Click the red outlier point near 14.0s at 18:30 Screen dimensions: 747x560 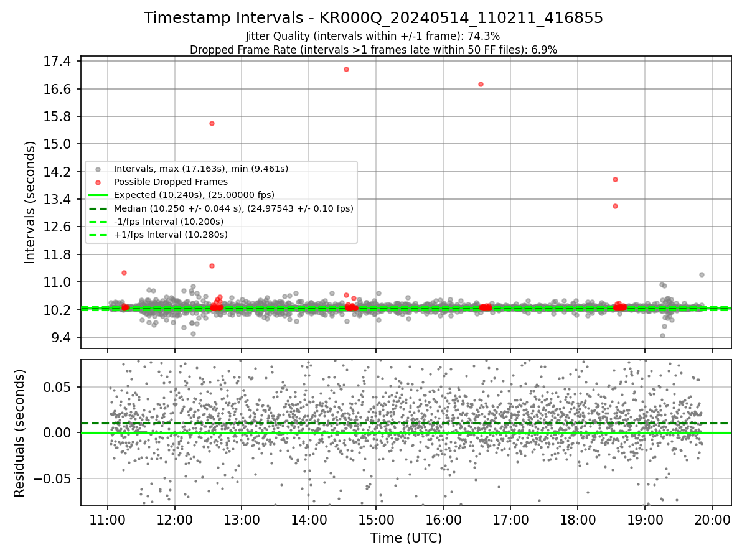[615, 179]
